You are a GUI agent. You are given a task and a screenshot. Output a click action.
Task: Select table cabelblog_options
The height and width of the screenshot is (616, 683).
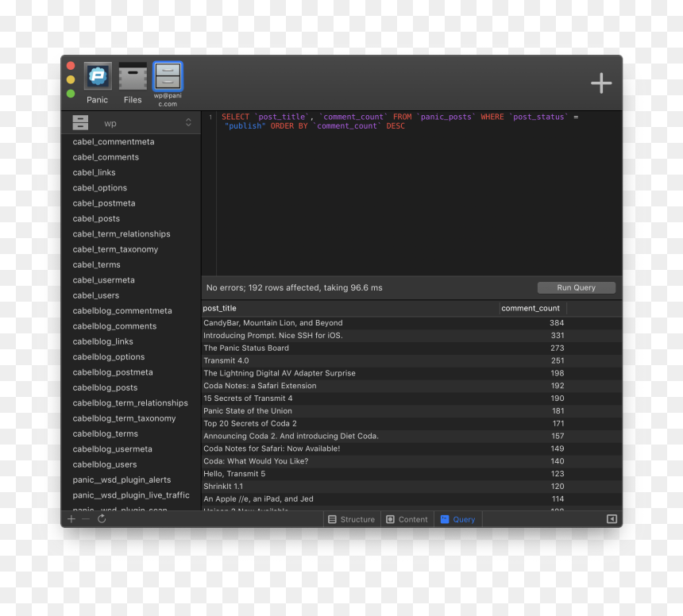click(131, 356)
